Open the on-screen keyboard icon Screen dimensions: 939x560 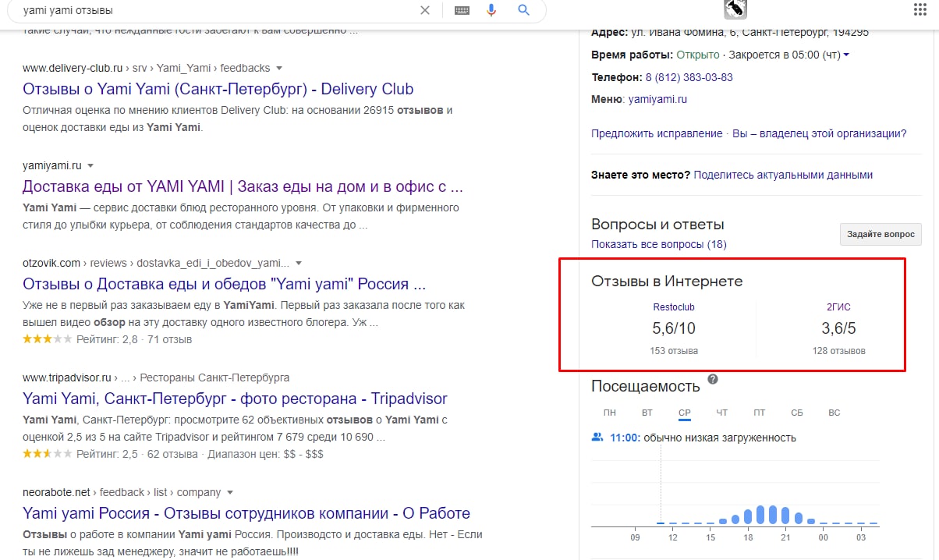(x=462, y=10)
